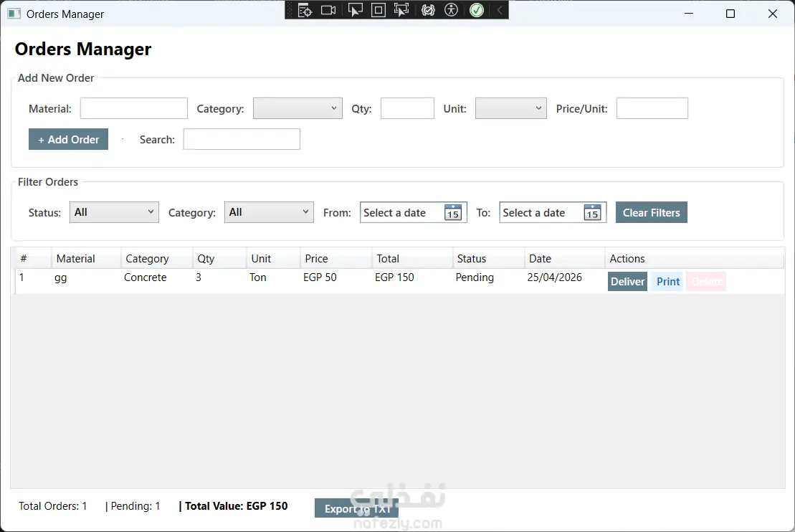Click the To date text box
Image resolution: width=795 pixels, height=532 pixels.
coord(541,212)
